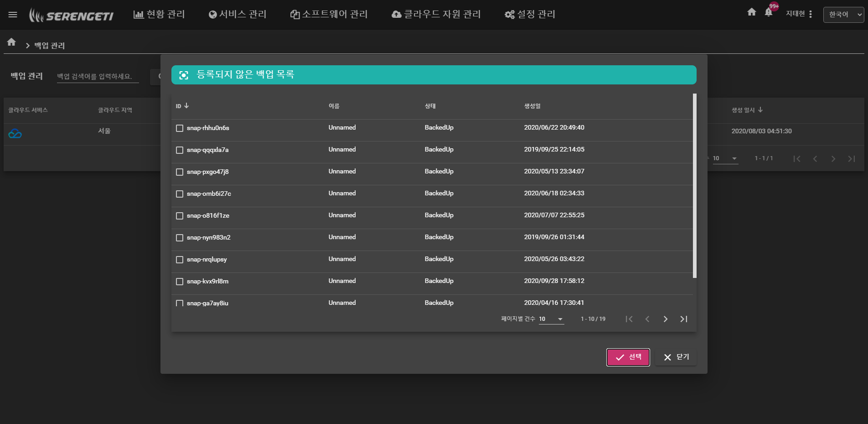Select the snap-pxgo47j8 backup checkbox

point(180,172)
